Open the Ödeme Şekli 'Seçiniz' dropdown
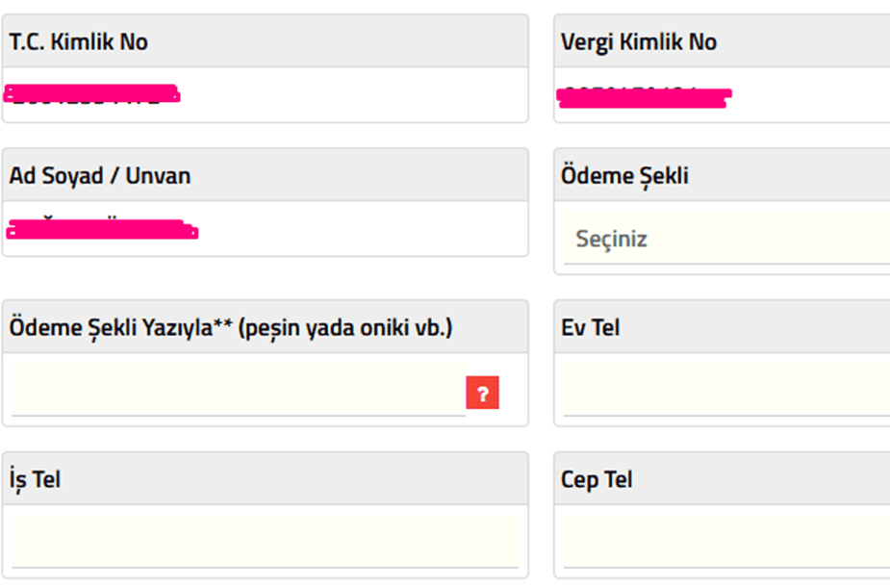 [x=726, y=239]
